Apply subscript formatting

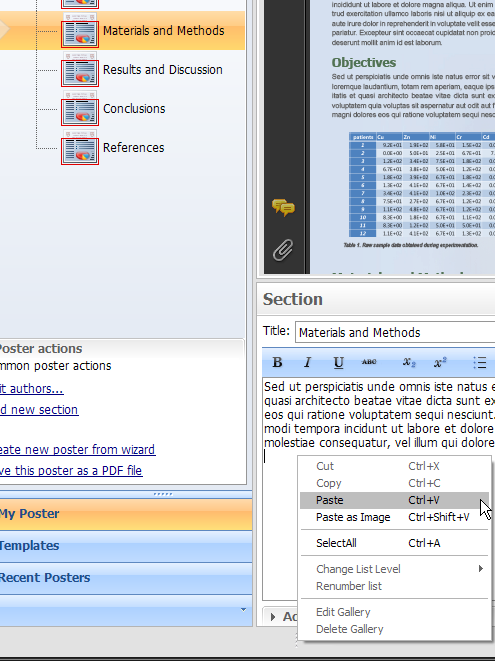[x=409, y=363]
